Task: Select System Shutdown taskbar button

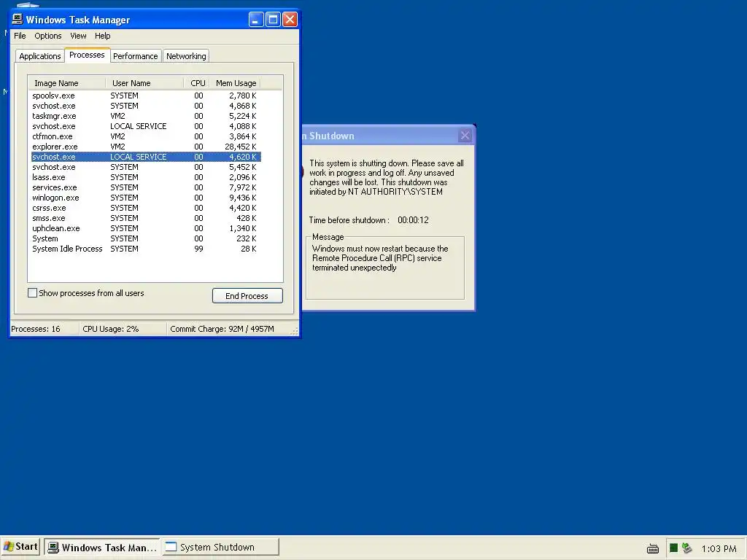Action: (x=220, y=547)
